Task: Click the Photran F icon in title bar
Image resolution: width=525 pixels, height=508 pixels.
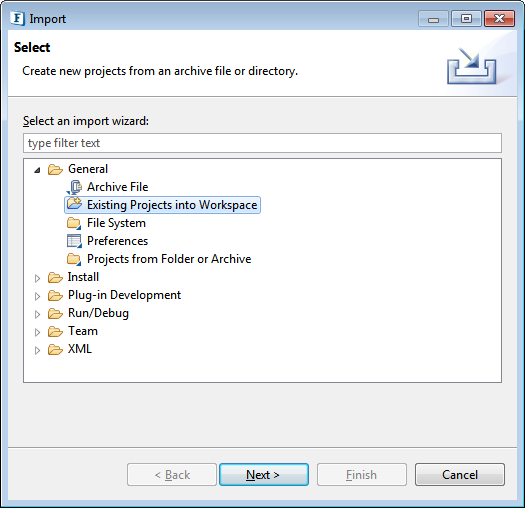Action: click(x=17, y=18)
